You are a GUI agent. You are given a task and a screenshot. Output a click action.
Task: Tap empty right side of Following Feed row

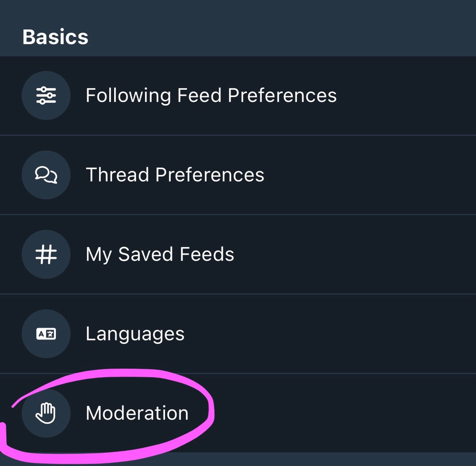[404, 95]
